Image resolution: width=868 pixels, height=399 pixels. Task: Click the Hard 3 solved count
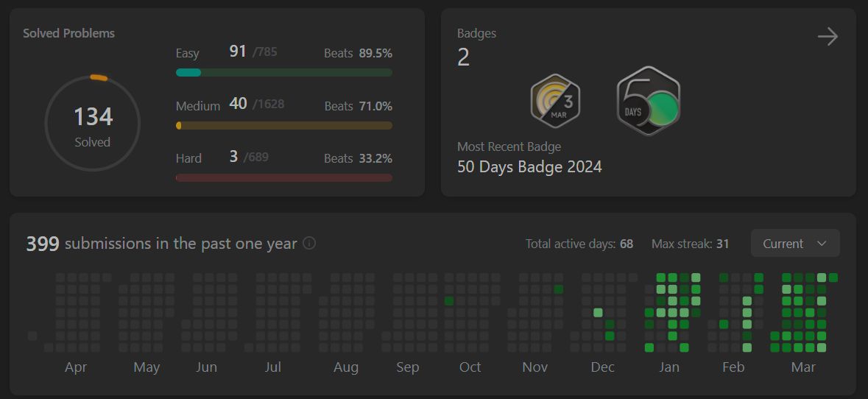[x=233, y=156]
